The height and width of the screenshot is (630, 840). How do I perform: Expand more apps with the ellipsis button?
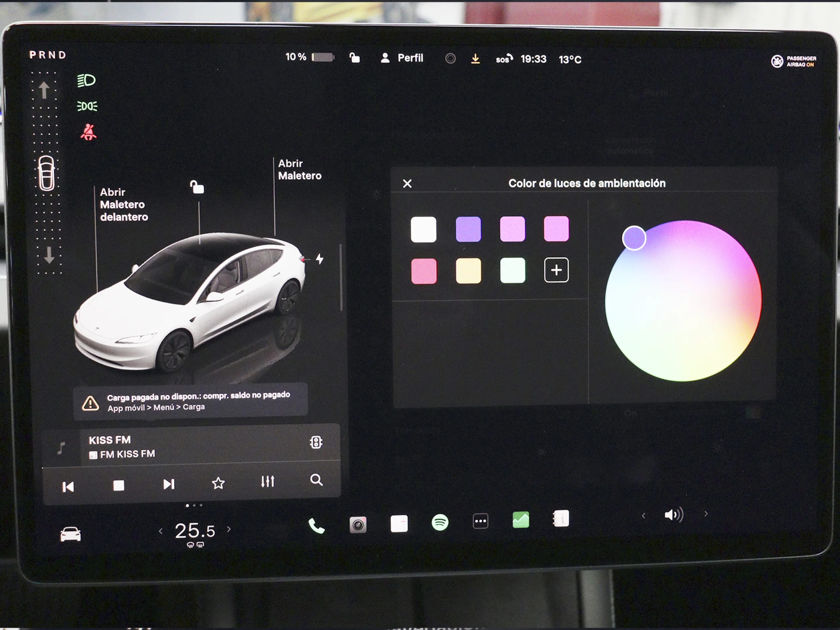click(x=480, y=521)
